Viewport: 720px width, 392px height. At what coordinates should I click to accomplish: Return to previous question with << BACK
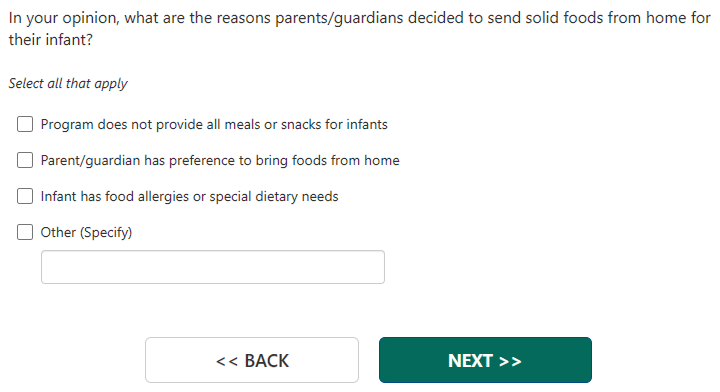point(252,360)
